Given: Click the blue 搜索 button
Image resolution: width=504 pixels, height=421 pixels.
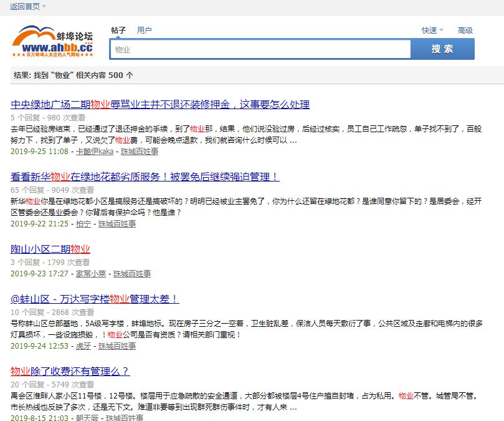Looking at the screenshot, I should pos(442,49).
